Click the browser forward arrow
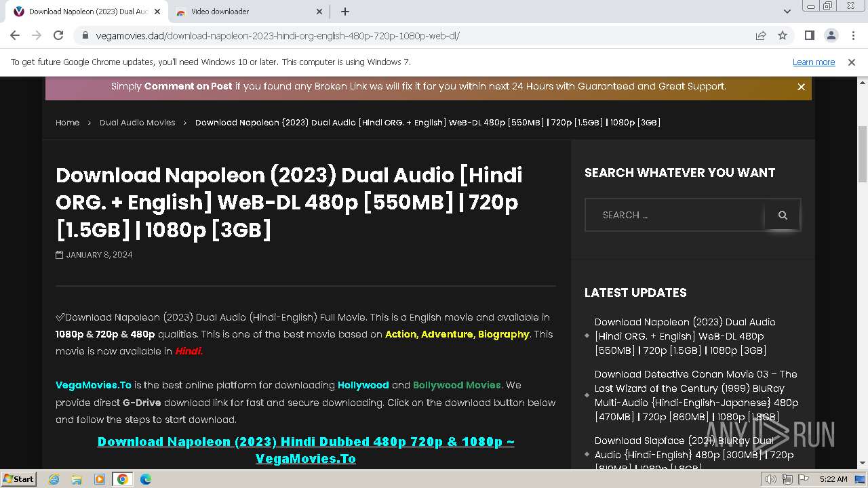 click(37, 35)
